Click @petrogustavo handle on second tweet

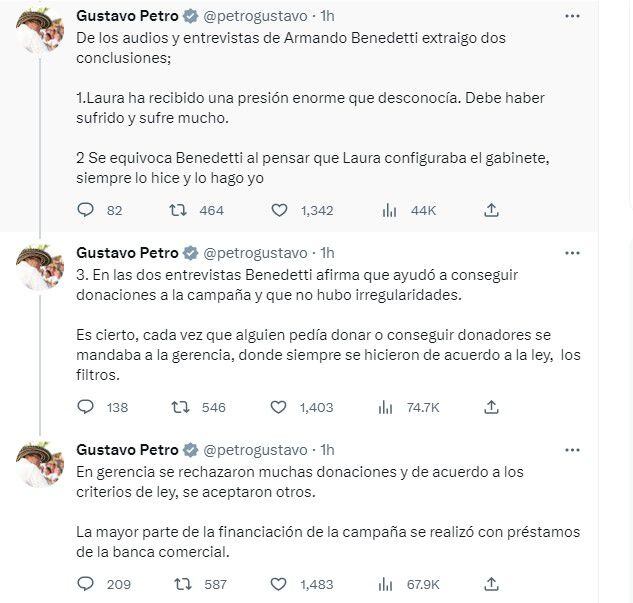point(255,252)
